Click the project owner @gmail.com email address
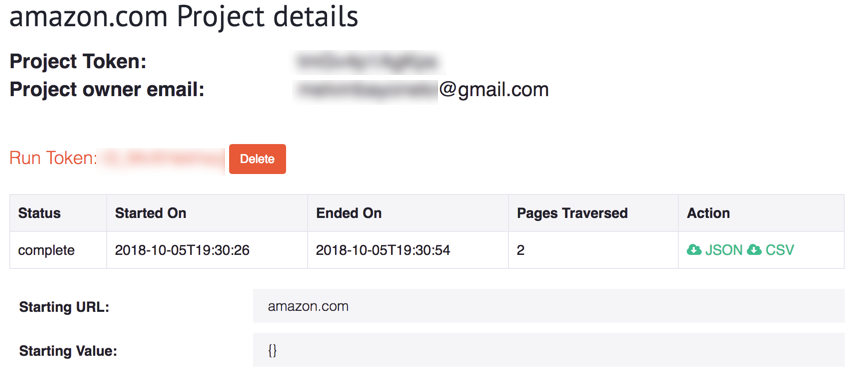 (421, 89)
